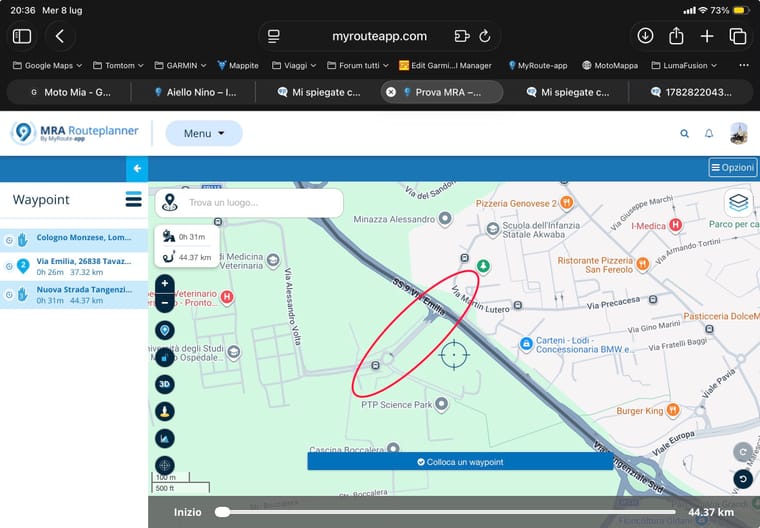Switch to the Aiello Nino browser tab
Screen dimensions: 760x528
pos(195,92)
